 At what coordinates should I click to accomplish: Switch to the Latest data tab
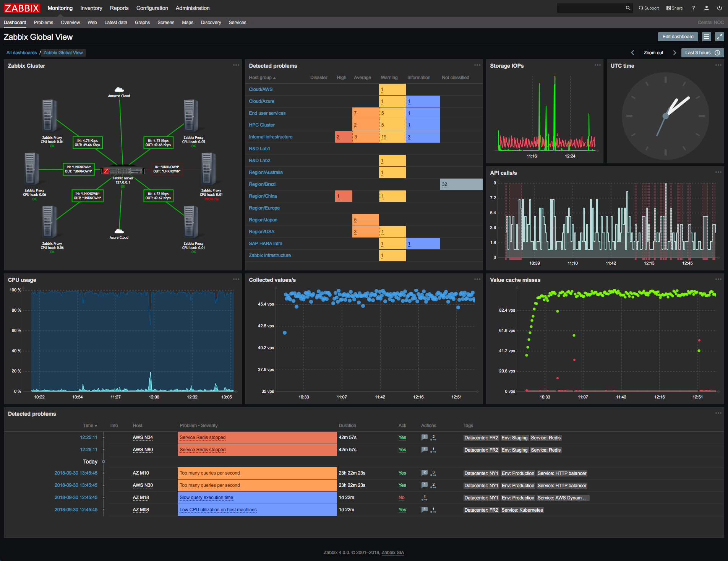[116, 23]
